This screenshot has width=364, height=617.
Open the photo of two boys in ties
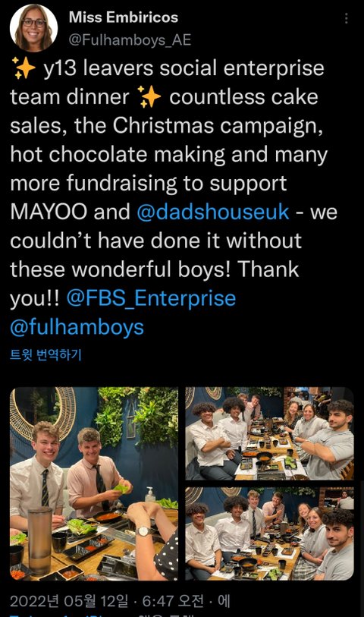(x=94, y=483)
